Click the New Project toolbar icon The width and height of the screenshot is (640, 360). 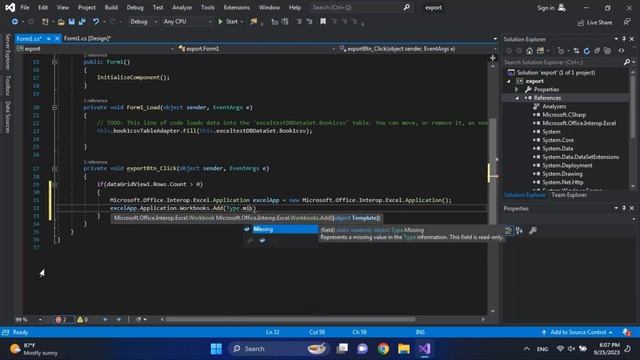coord(45,22)
